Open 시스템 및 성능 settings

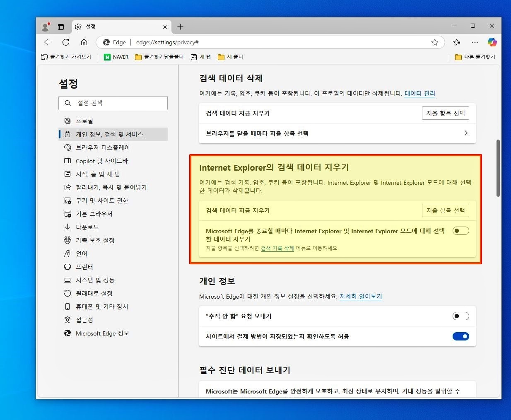coord(113,280)
